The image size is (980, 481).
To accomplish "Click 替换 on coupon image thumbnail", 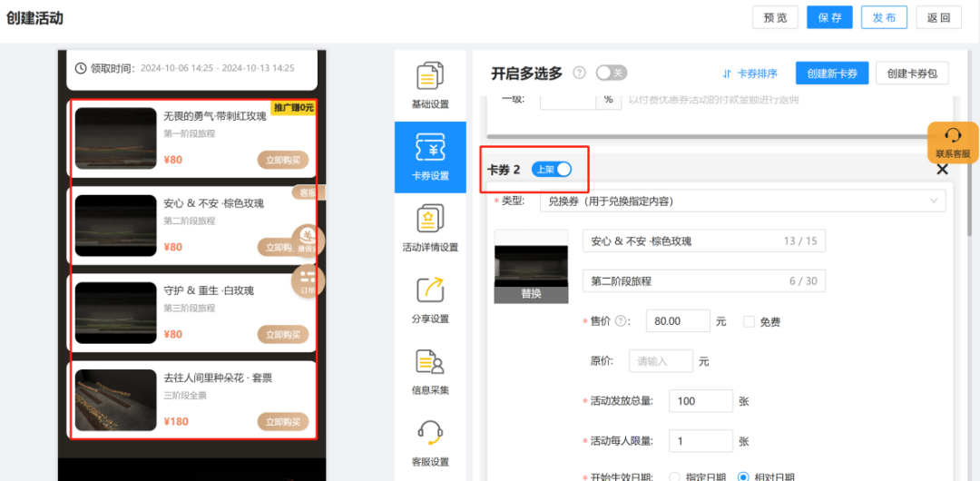I will coord(531,294).
